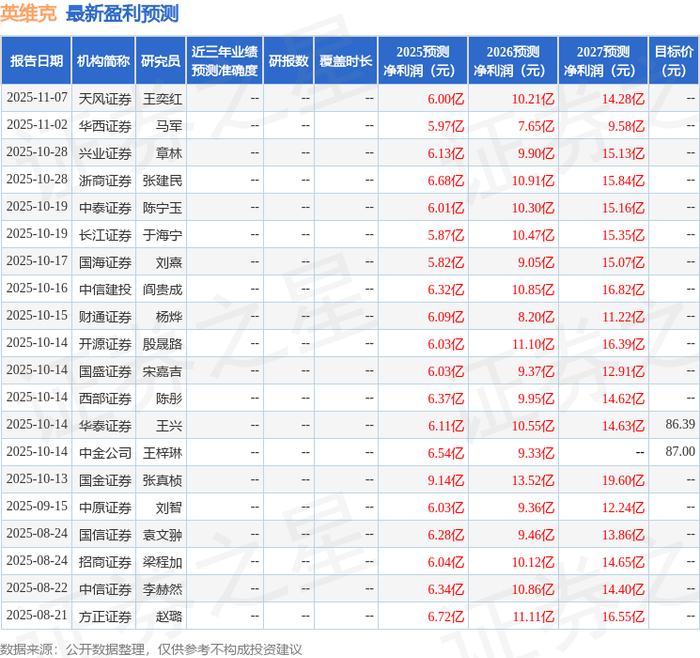The height and width of the screenshot is (658, 700).
Task: Select the 天风证券 institution cell
Action: click(x=105, y=99)
